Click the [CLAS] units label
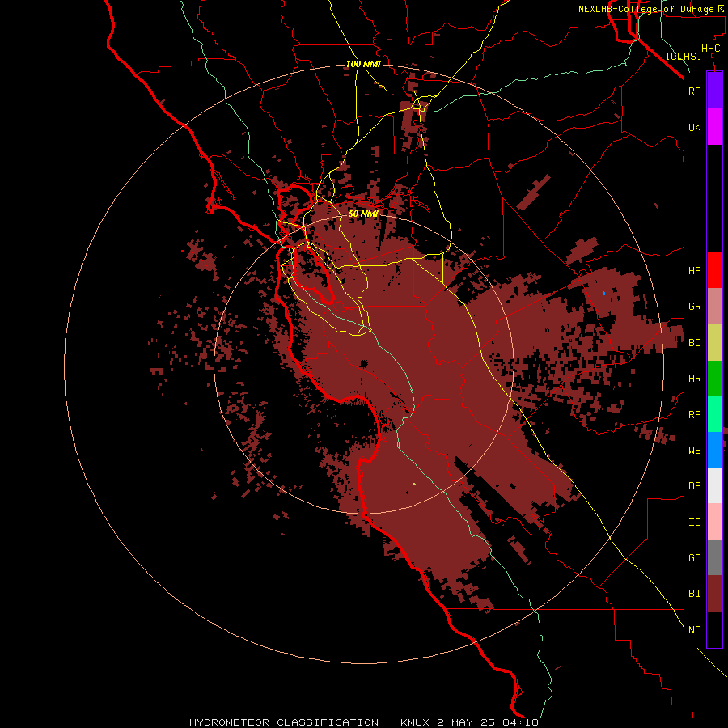Viewport: 728px width, 728px height. tap(684, 56)
